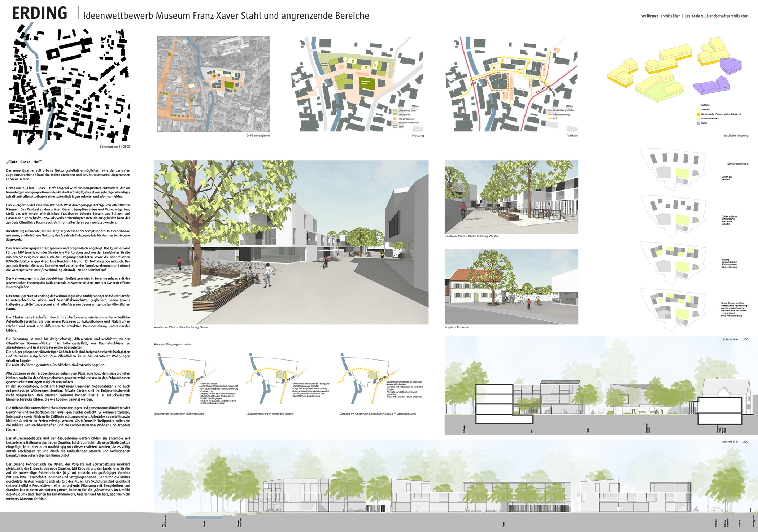Screen dimensions: 758x532
Task: Click the purple 'Kultur' legend swatch
Action: tap(698, 123)
